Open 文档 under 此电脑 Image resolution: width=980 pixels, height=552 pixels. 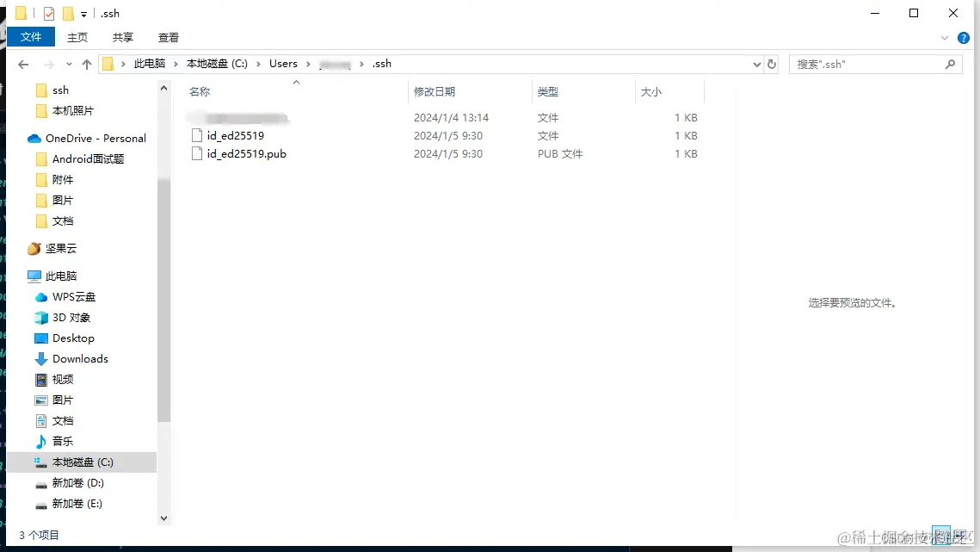point(63,420)
